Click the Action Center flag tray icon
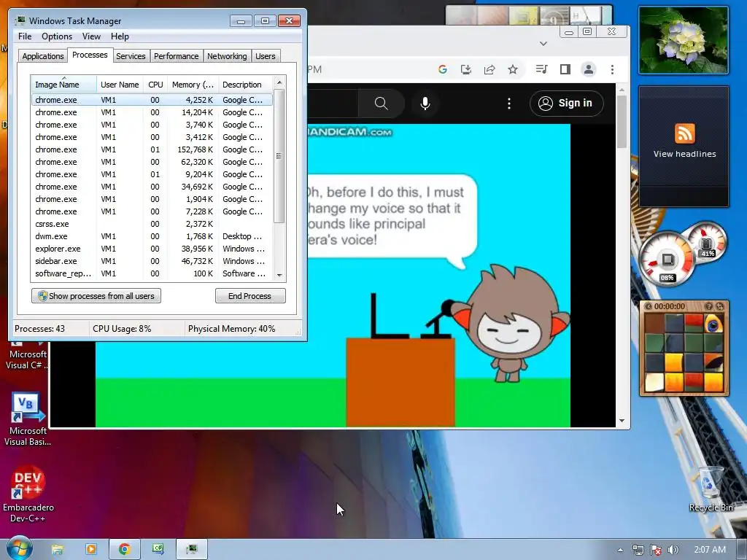 click(656, 550)
